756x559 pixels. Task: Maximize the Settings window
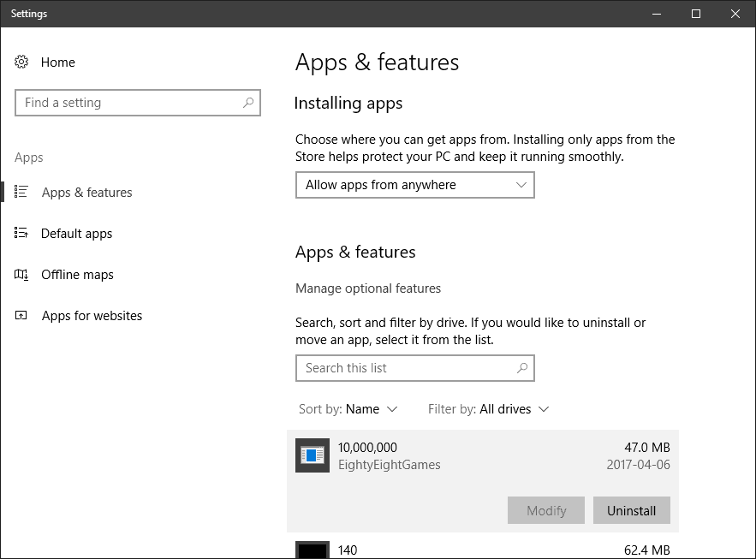(696, 14)
